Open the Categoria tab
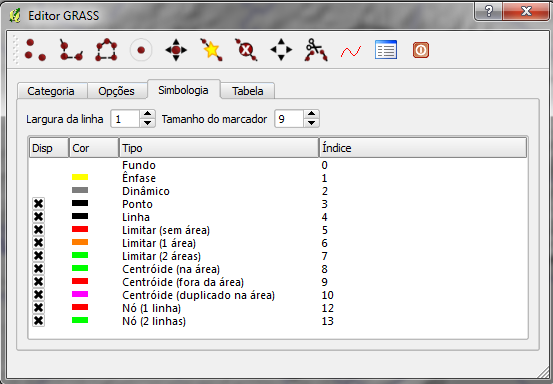The width and height of the screenshot is (553, 384). [x=52, y=91]
